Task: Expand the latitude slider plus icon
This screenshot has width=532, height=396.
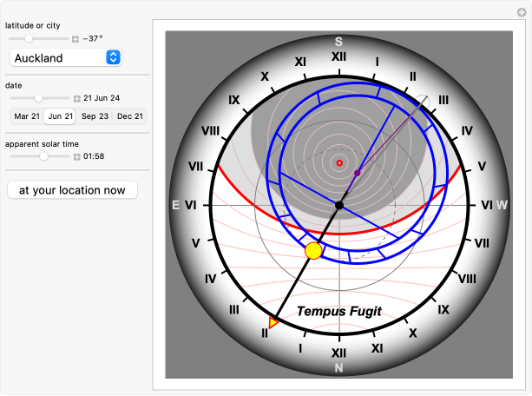Action: pyautogui.click(x=76, y=39)
